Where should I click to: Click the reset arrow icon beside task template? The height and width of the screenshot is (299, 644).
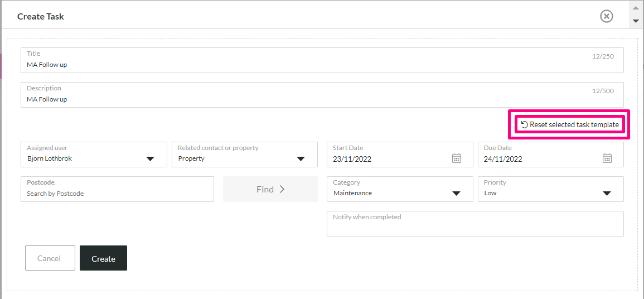click(x=525, y=125)
